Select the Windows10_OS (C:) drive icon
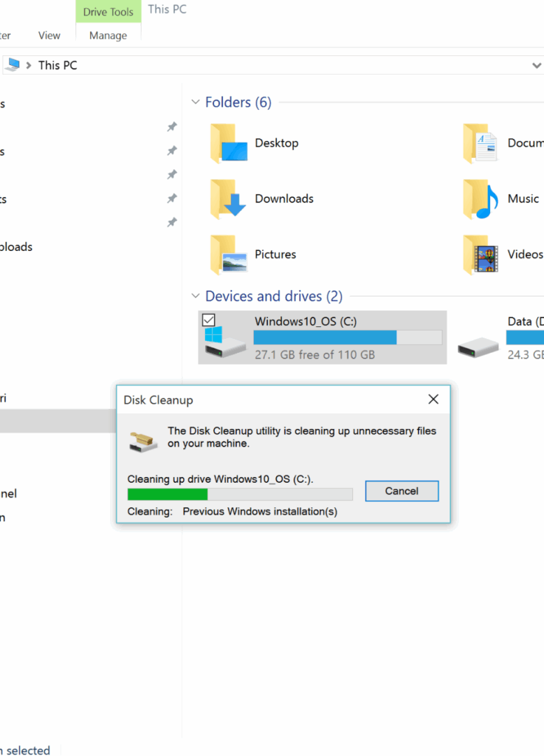The width and height of the screenshot is (544, 756). 224,341
